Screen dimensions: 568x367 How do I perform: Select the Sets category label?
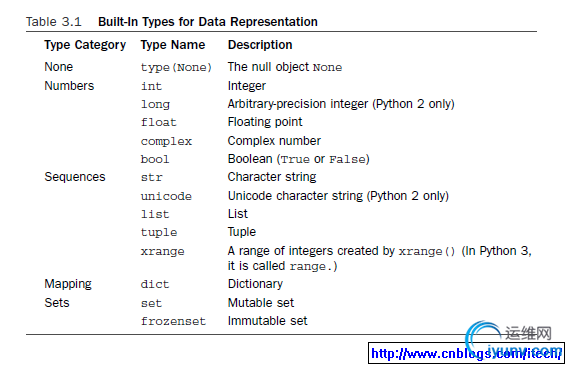[57, 303]
